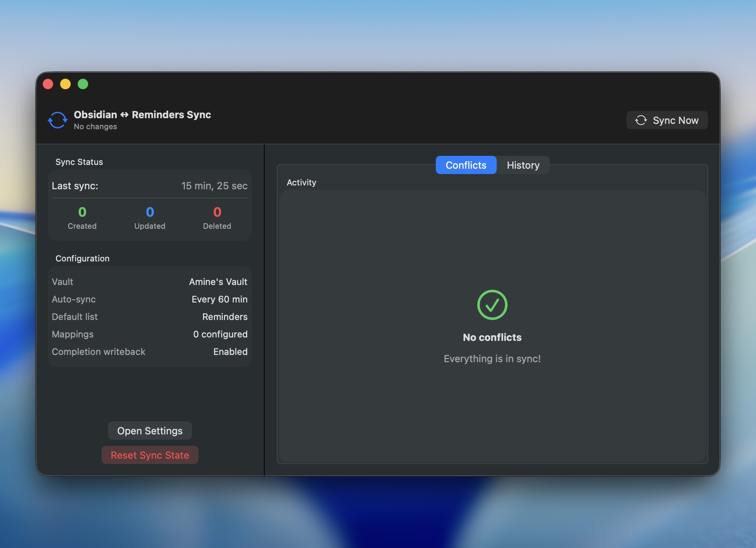The image size is (756, 548).
Task: Maximize the window with the green button
Action: tap(83, 84)
